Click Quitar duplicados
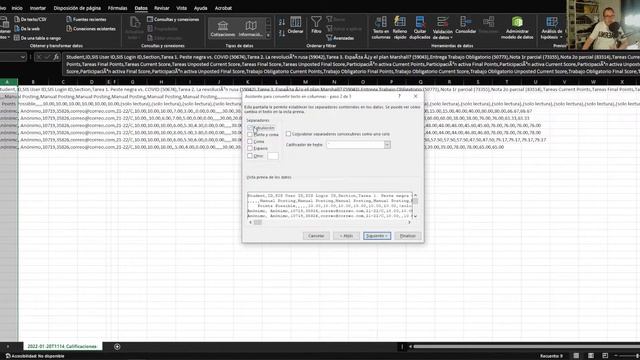This screenshot has width=640, height=360. click(x=420, y=28)
